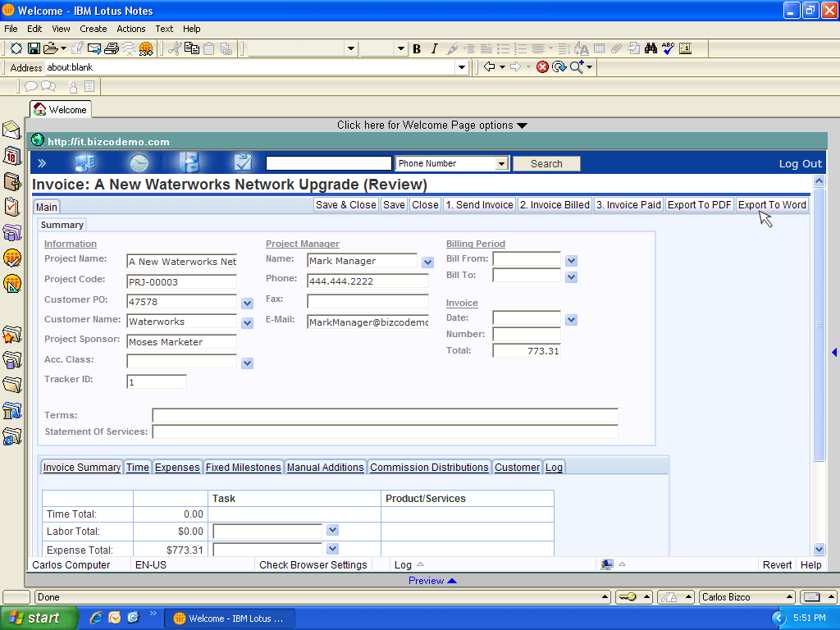Open the Invoice Date dropdown
This screenshot has width=840, height=630.
[571, 320]
